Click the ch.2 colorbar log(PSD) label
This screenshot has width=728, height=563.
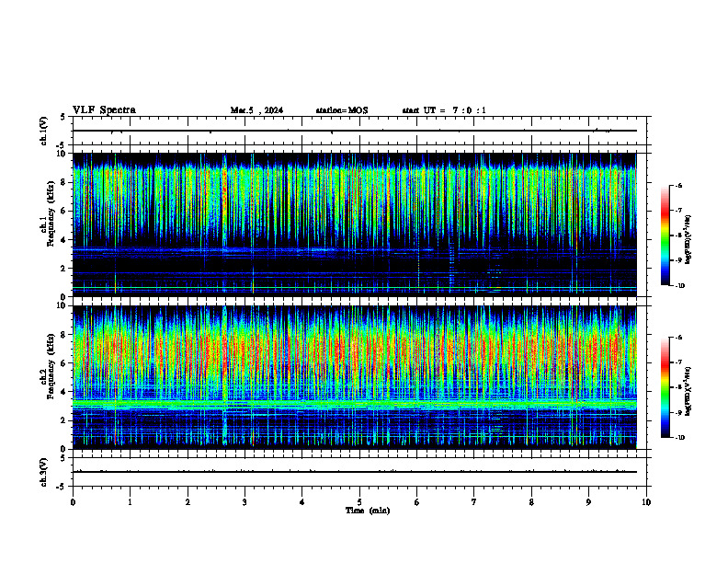[x=688, y=391]
